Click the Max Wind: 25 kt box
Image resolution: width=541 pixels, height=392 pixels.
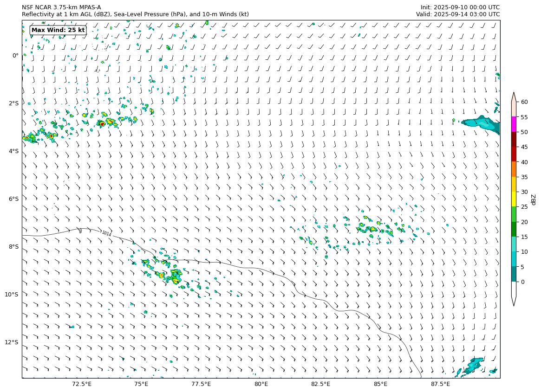(x=58, y=30)
